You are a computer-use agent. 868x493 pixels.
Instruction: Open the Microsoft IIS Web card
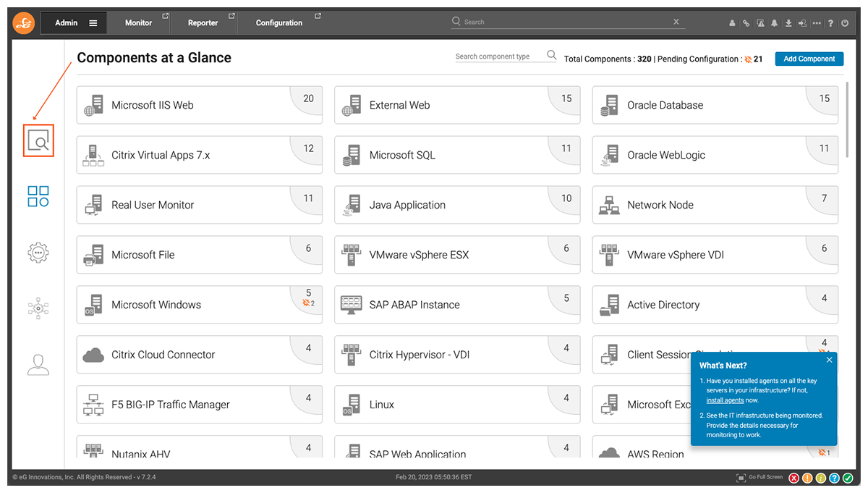[x=200, y=105]
